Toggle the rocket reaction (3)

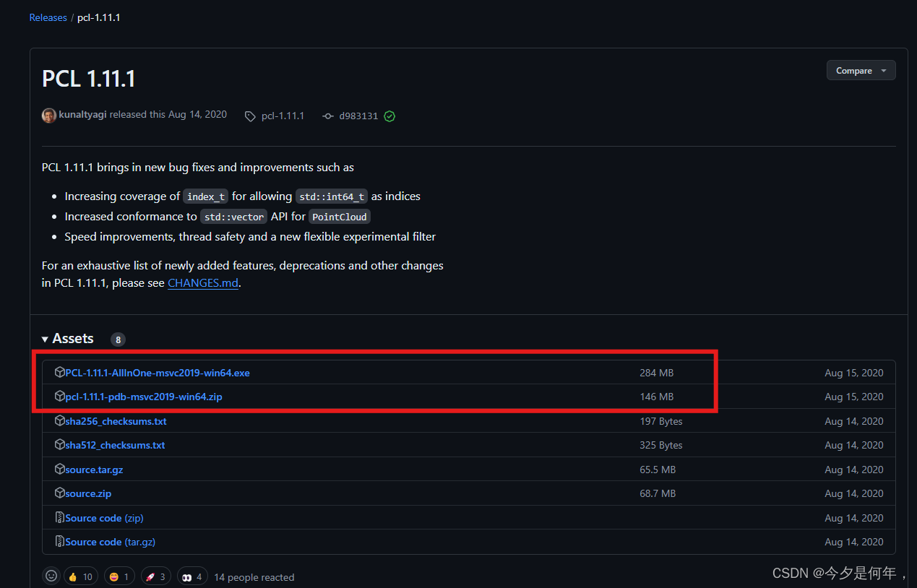(156, 576)
